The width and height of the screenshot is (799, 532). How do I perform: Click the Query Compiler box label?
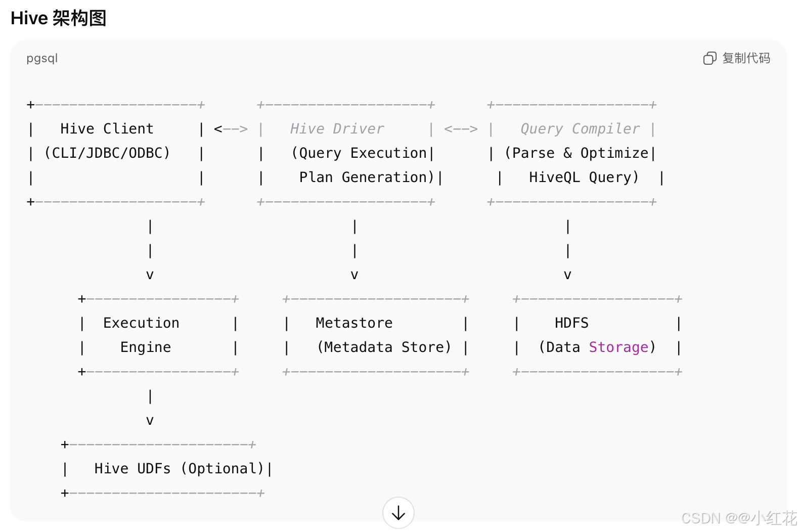pos(580,128)
